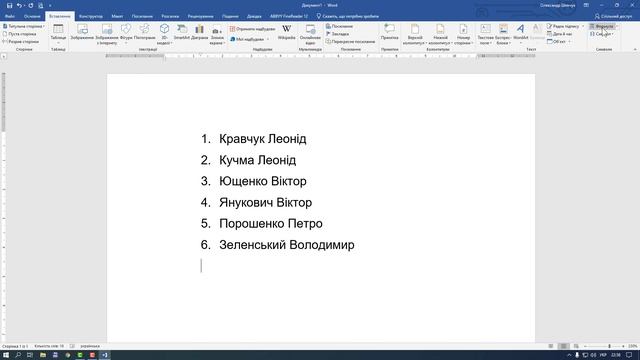Image resolution: width=640 pixels, height=360 pixels.
Task: Insert date and time
Action: pos(560,34)
